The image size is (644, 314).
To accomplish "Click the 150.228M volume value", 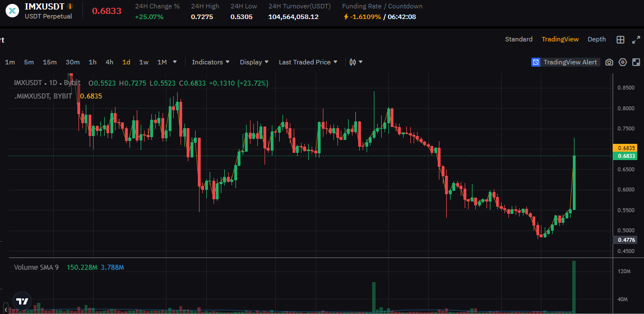I will click(x=82, y=268).
